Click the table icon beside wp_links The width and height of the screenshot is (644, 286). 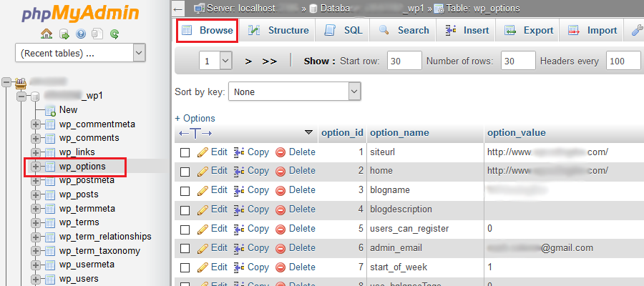(x=49, y=152)
